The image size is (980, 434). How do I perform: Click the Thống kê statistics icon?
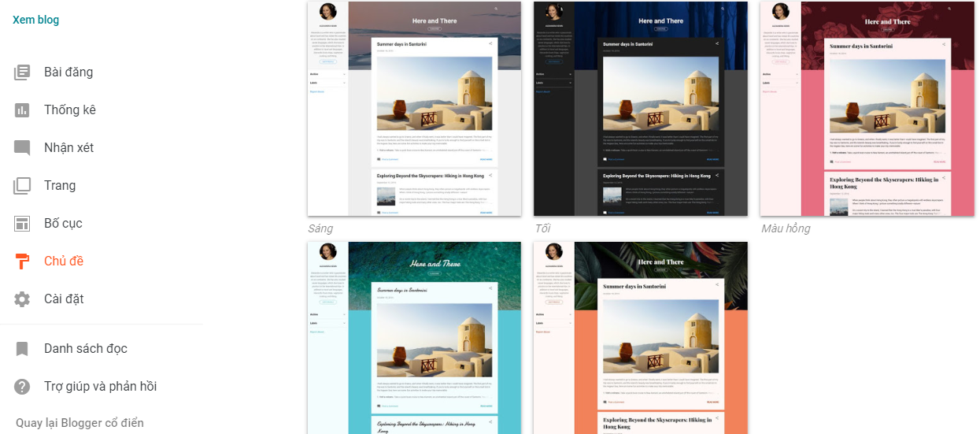pyautogui.click(x=22, y=110)
